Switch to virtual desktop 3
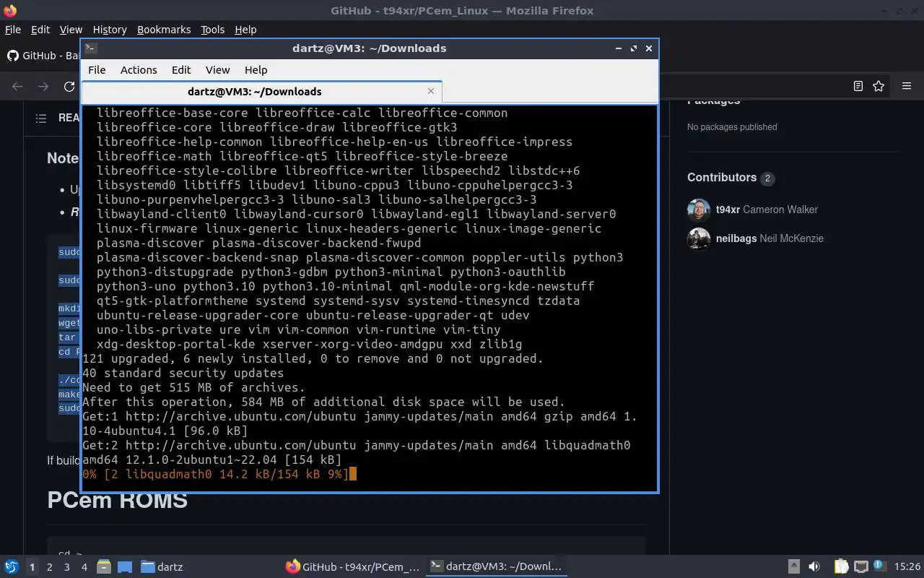Screen dimensions: 924x578 tap(67, 567)
